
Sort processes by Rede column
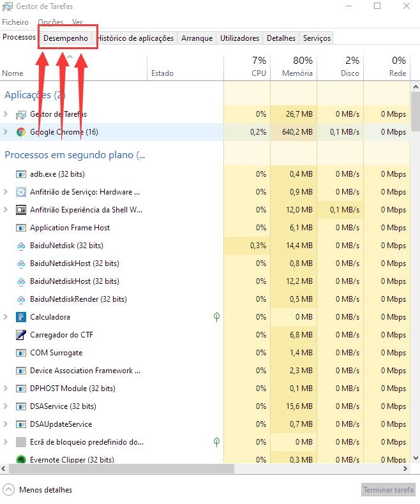coord(387,68)
